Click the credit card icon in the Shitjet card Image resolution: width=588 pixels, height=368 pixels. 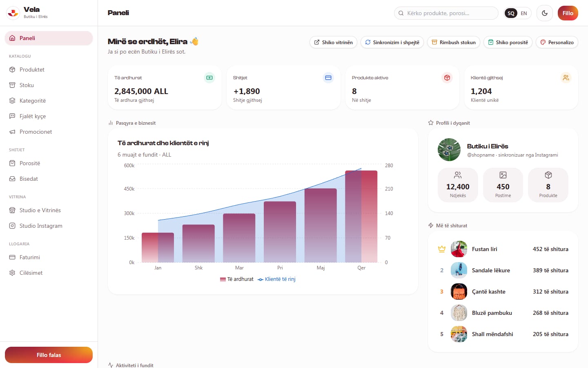click(x=328, y=78)
